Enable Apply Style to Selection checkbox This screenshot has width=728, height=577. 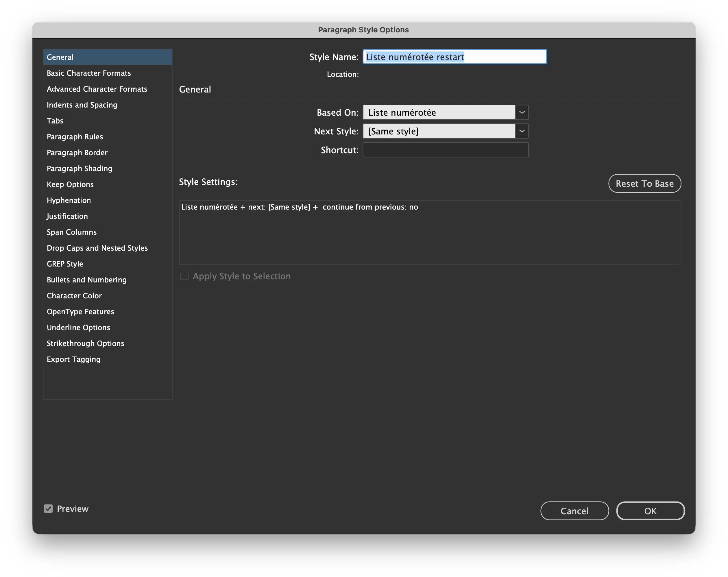tap(184, 276)
